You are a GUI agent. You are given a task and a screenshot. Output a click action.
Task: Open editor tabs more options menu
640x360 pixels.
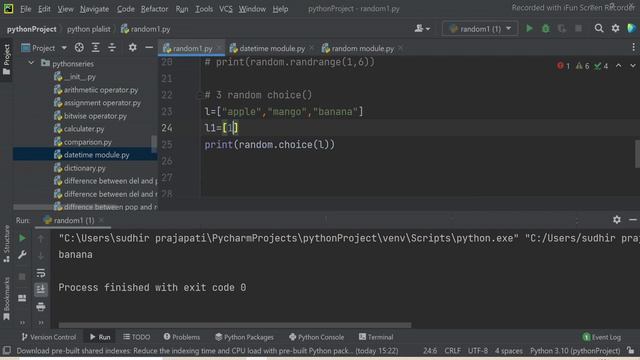(633, 48)
